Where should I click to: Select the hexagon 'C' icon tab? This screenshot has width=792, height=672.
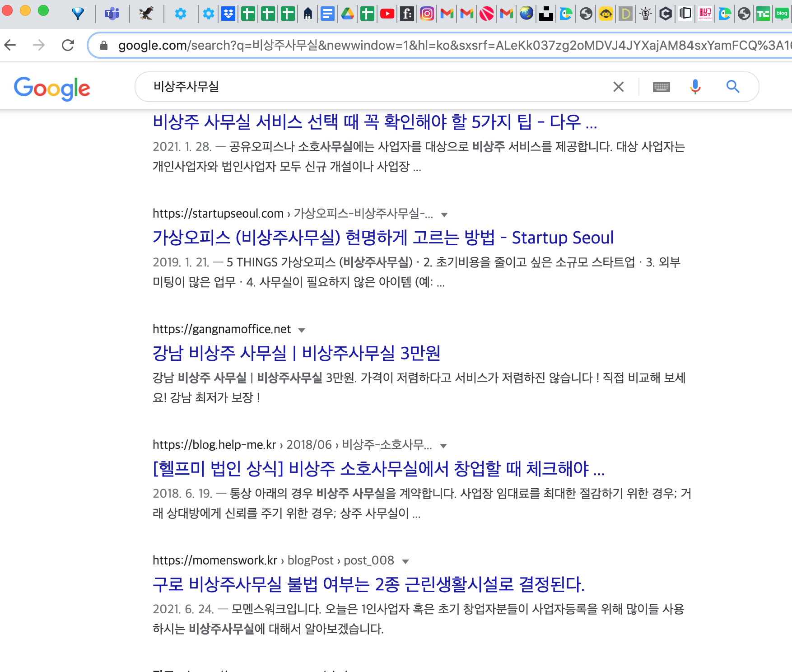pyautogui.click(x=665, y=14)
